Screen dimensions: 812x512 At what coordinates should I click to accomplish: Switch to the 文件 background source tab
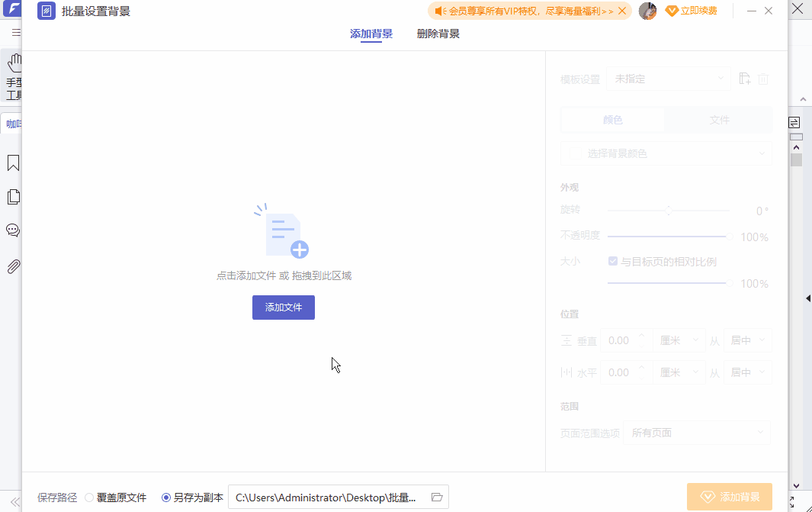[x=718, y=120]
